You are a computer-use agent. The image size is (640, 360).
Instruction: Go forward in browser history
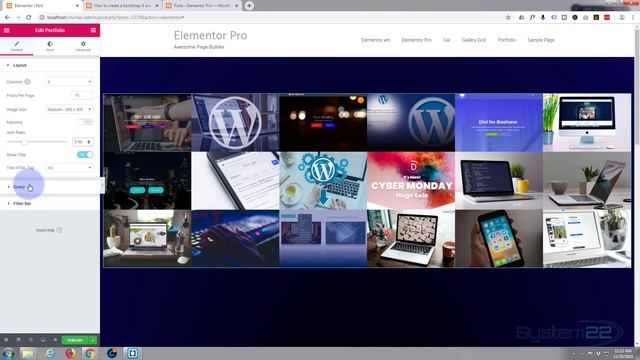[x=18, y=18]
